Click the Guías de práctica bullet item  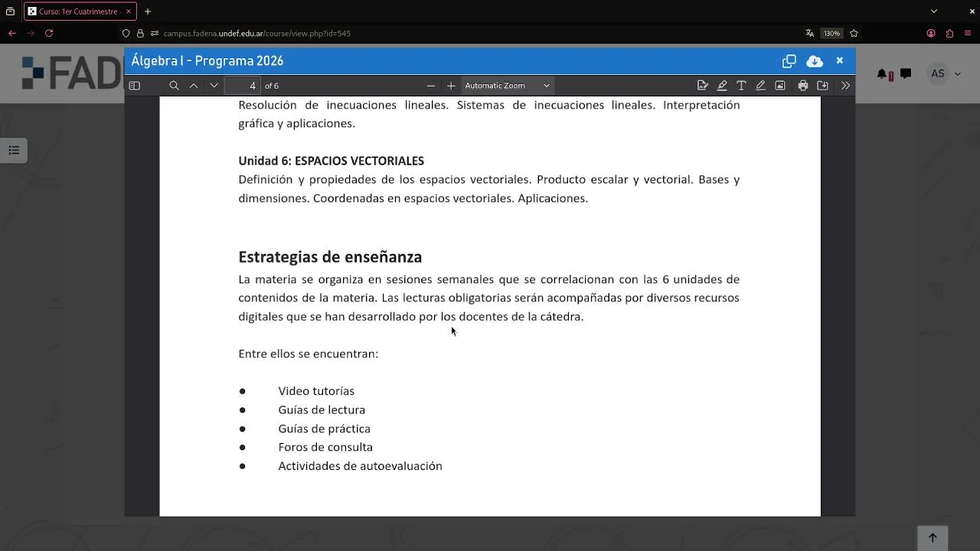pyautogui.click(x=324, y=429)
